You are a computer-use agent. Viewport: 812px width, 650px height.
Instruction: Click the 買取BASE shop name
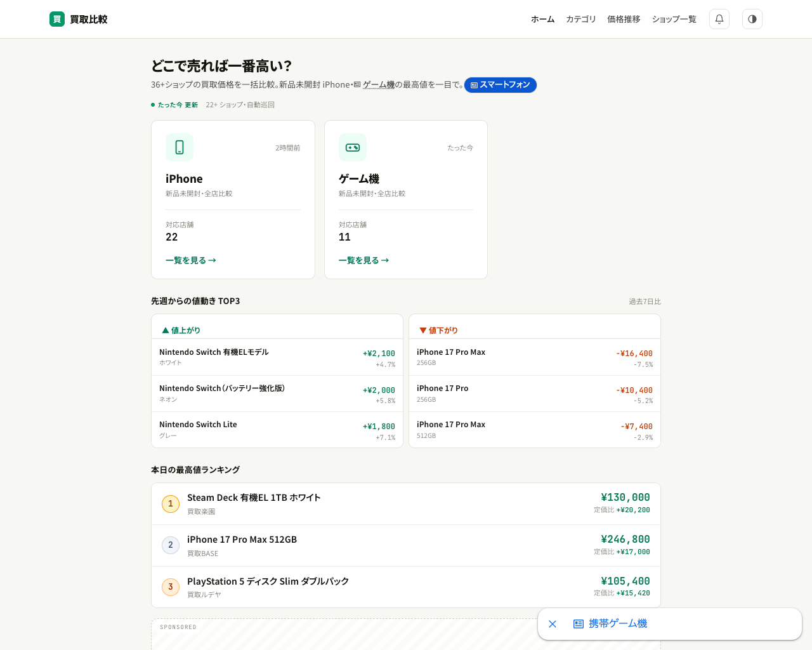click(202, 554)
